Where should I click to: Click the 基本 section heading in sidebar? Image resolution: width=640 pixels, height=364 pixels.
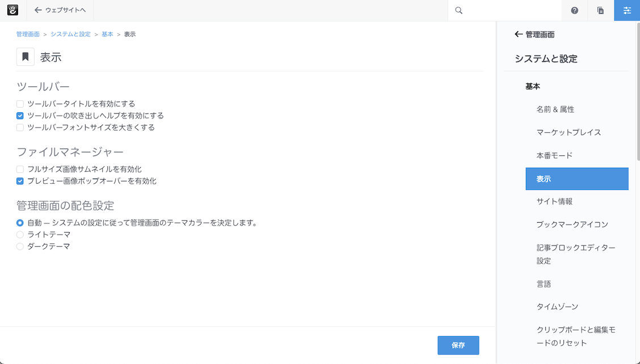coord(533,87)
